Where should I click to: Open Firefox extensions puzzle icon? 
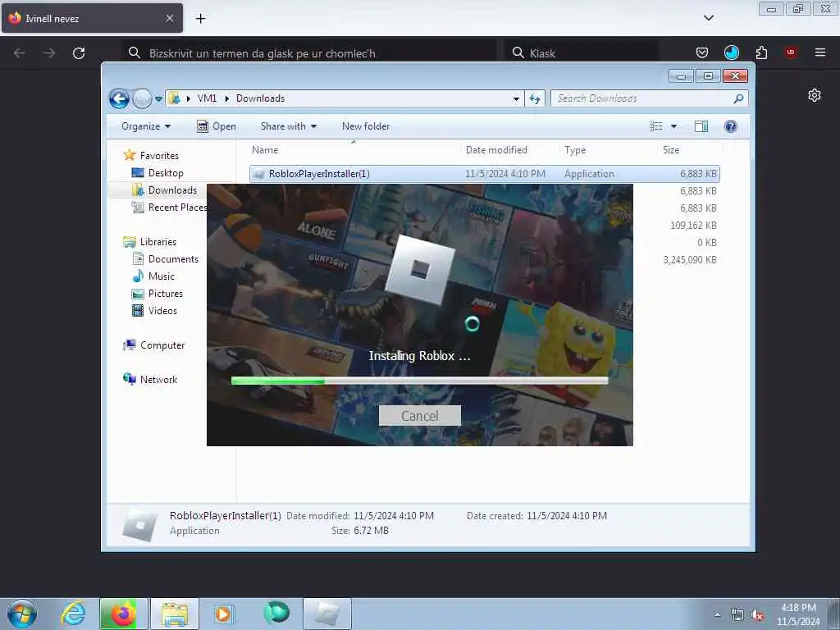[761, 52]
